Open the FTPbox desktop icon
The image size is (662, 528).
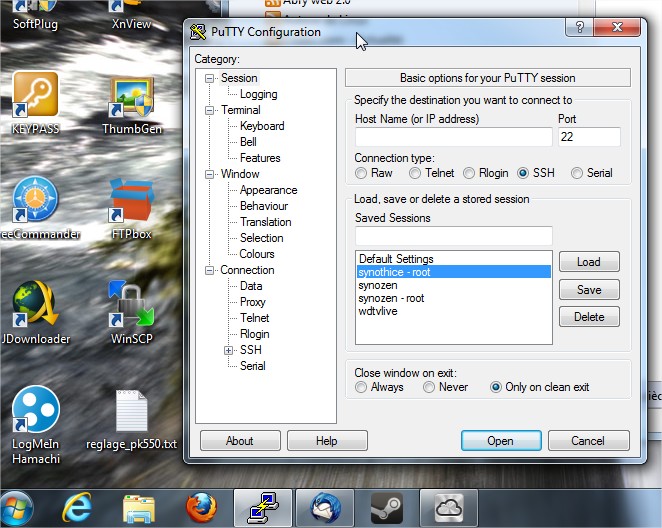click(x=131, y=203)
